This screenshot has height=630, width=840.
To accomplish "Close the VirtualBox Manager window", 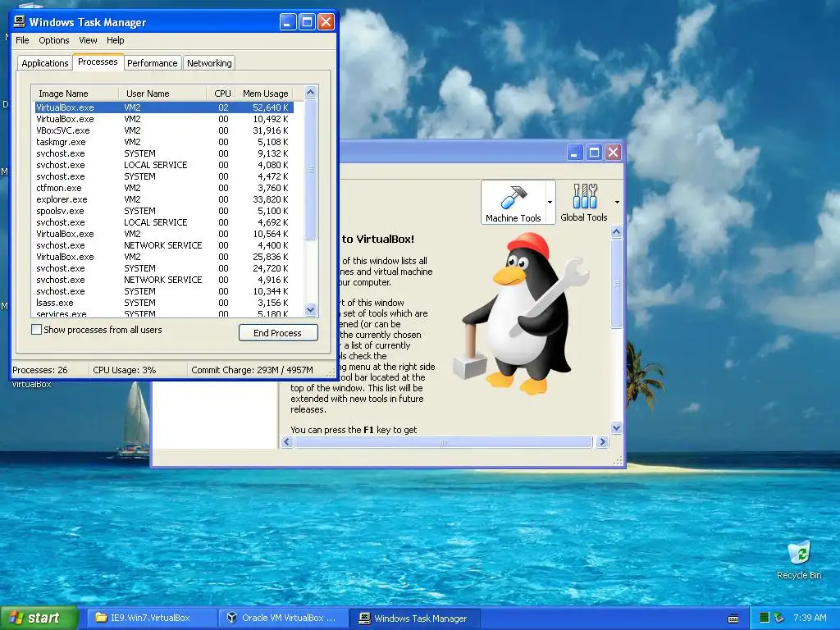I will pos(614,153).
